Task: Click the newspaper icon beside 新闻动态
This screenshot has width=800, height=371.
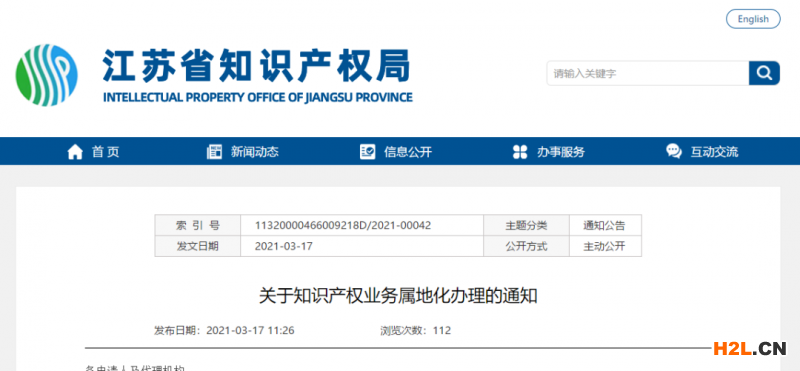Action: coord(214,152)
